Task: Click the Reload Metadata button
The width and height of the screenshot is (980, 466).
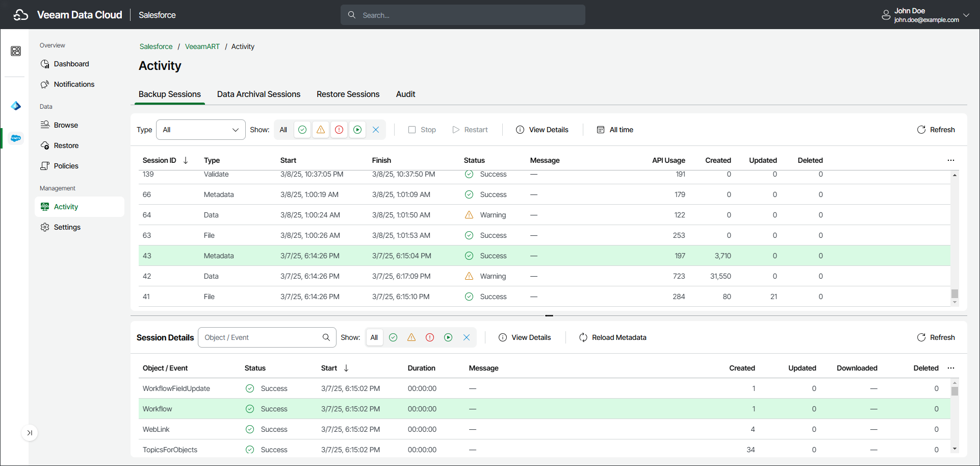Action: click(613, 337)
